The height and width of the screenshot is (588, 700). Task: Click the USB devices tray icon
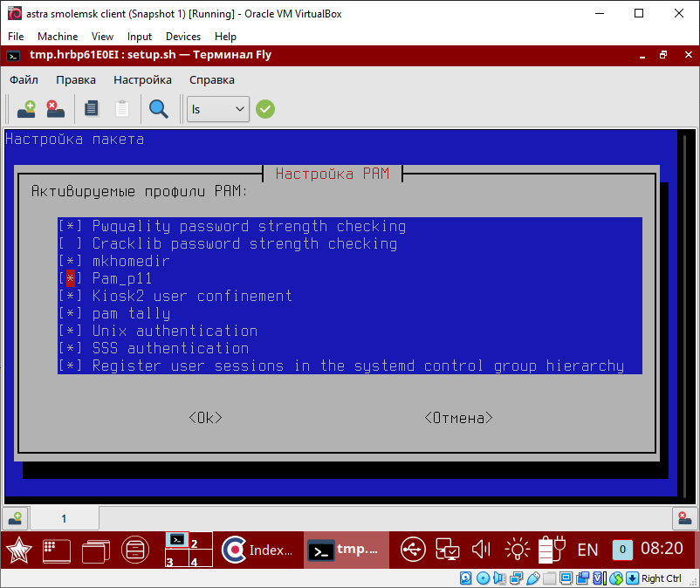pyautogui.click(x=413, y=550)
